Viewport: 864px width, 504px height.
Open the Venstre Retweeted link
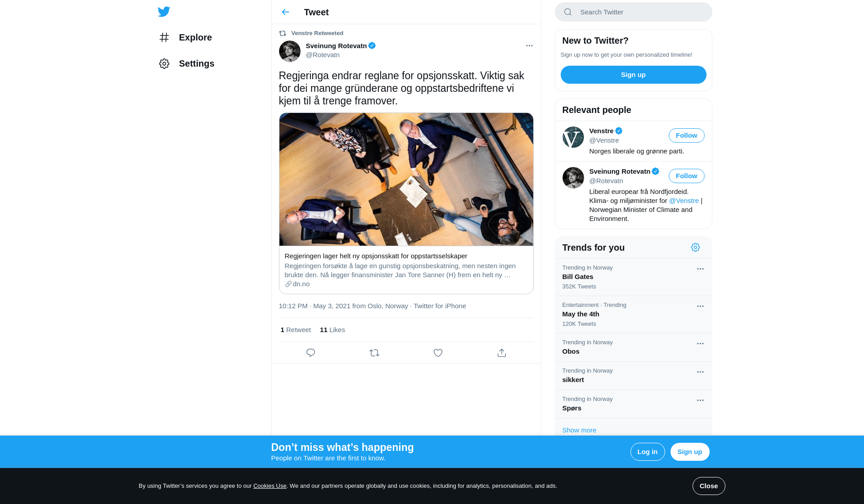[x=317, y=33]
